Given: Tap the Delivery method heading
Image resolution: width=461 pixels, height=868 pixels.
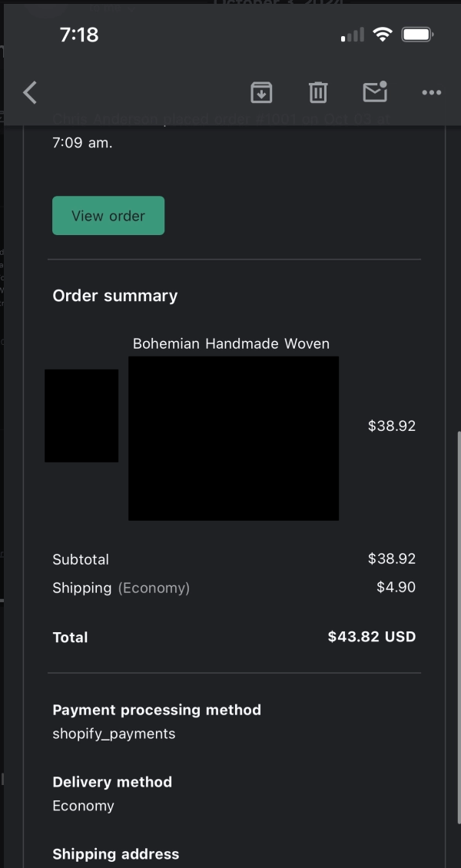Looking at the screenshot, I should pos(112,782).
